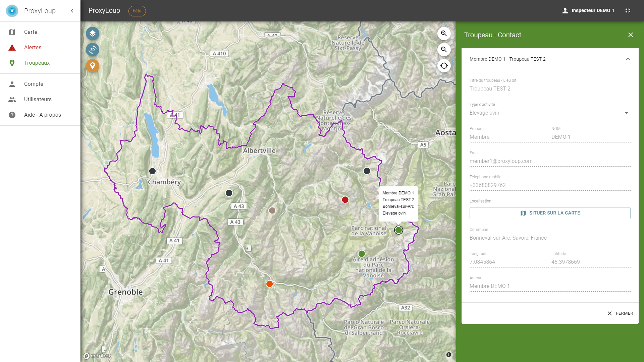
Task: Click the ProxyLoup logo icon
Action: pyautogui.click(x=12, y=11)
